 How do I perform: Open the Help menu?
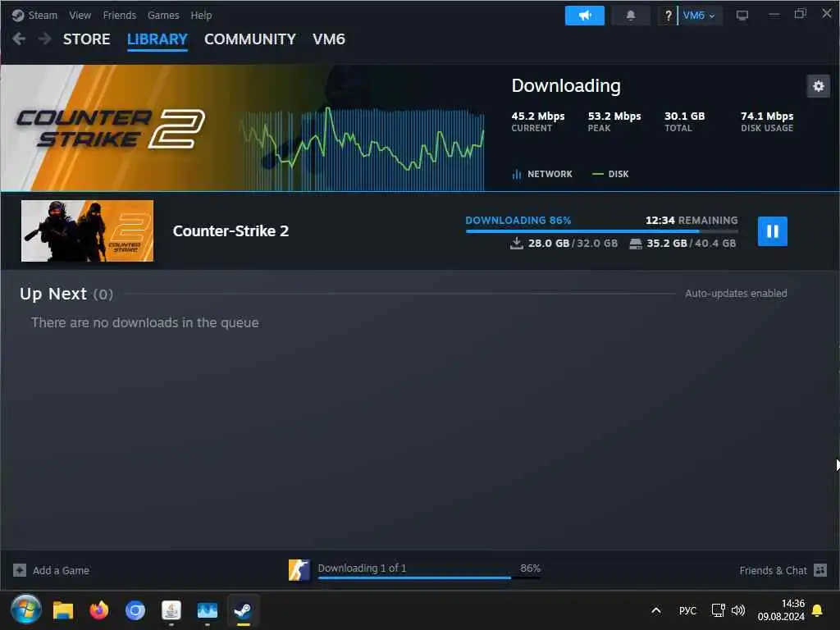pyautogui.click(x=202, y=15)
